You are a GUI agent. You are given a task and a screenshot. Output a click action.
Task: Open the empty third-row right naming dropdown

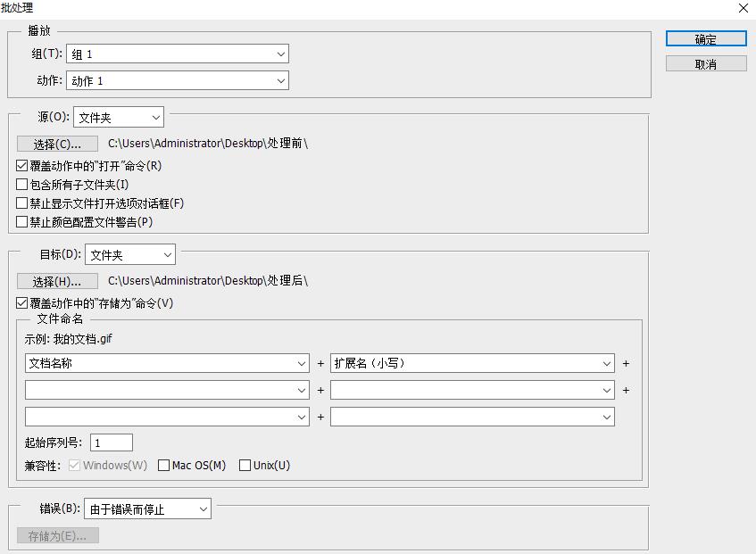click(472, 417)
